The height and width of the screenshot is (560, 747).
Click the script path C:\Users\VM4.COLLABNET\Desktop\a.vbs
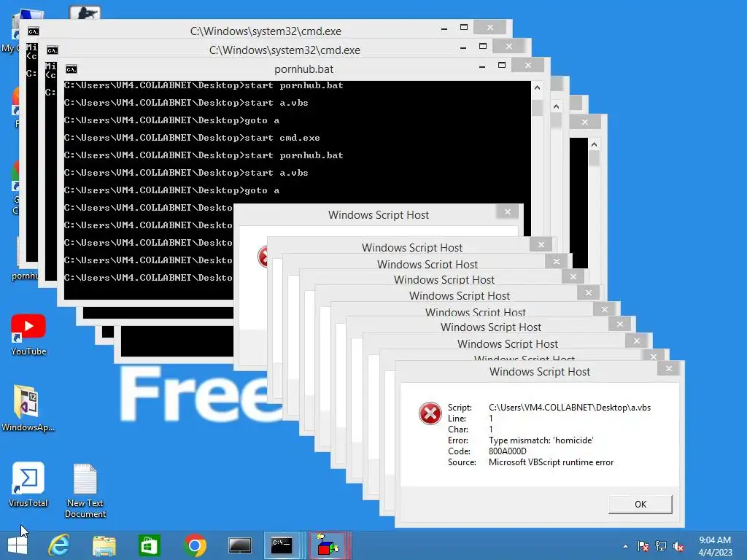click(x=569, y=407)
